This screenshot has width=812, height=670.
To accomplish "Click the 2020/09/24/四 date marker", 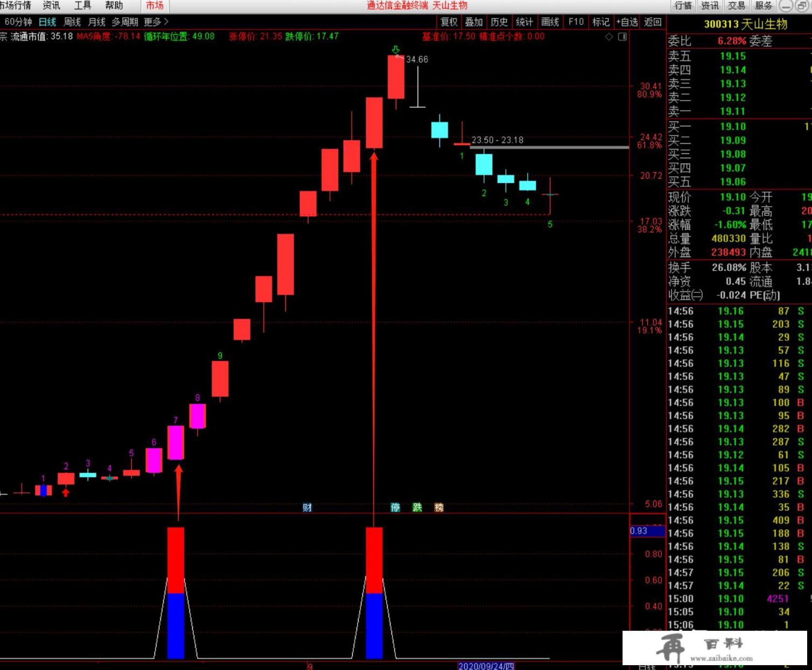I will click(x=486, y=666).
